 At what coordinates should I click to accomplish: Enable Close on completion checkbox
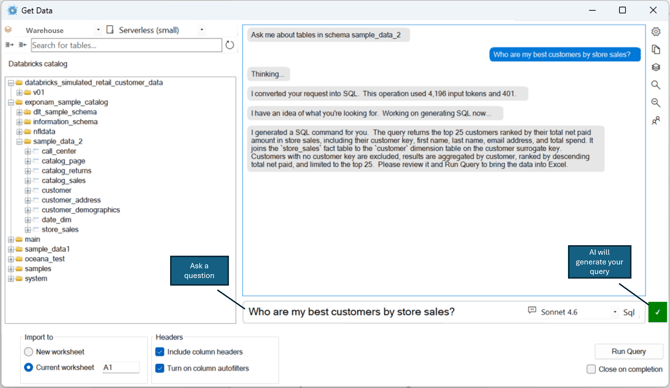pos(591,369)
